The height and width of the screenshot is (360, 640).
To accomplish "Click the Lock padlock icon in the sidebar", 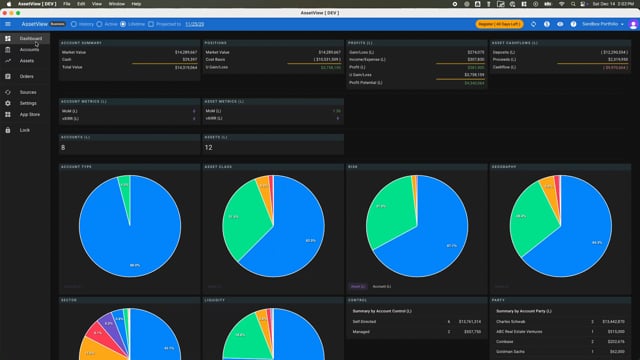I will (8, 130).
